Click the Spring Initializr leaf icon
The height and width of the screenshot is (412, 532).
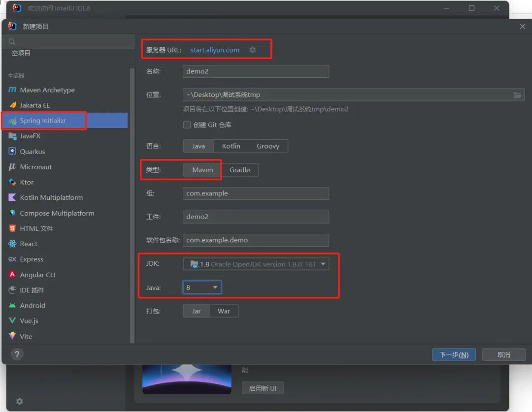(x=12, y=121)
